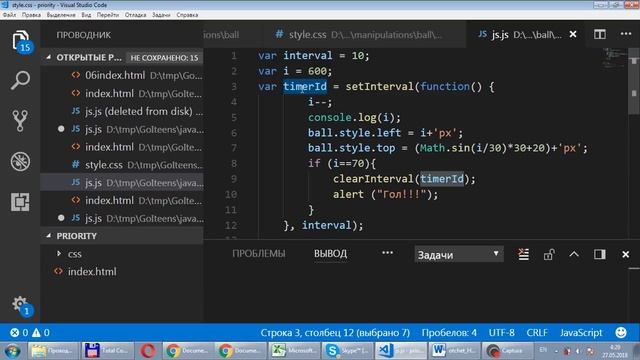This screenshot has width=640, height=360.
Task: Open 06index.html in open editors
Action: pyautogui.click(x=122, y=76)
